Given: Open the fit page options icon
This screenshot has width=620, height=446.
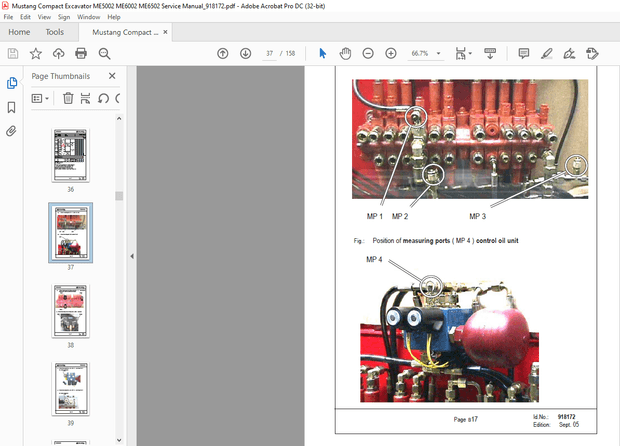Looking at the screenshot, I should click(x=463, y=53).
